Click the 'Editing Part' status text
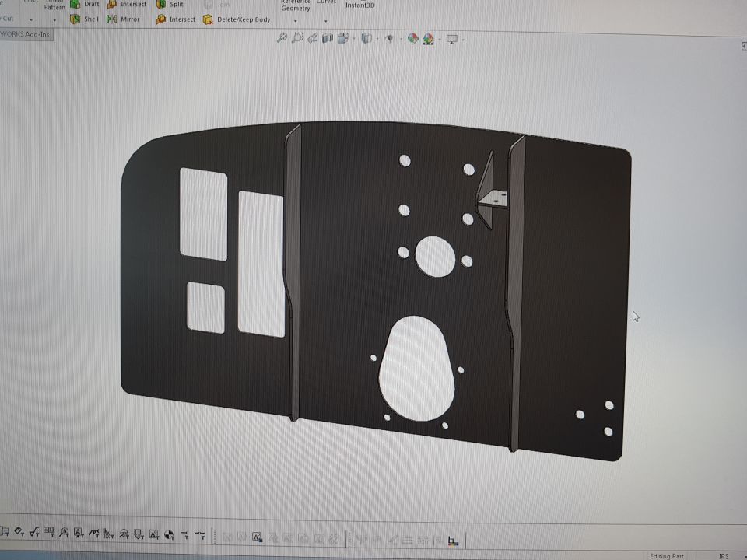The width and height of the screenshot is (747, 560). click(667, 555)
